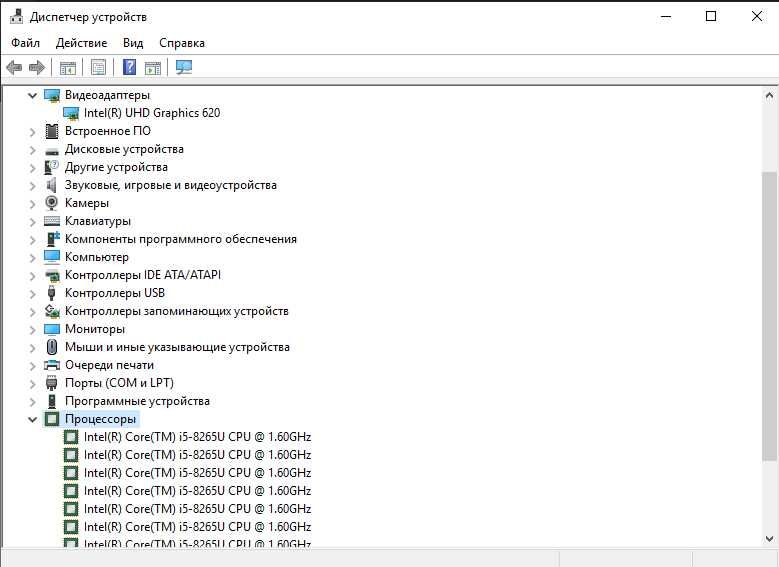Click the Видеоадаптеры category icon
The image size is (779, 567).
52,95
